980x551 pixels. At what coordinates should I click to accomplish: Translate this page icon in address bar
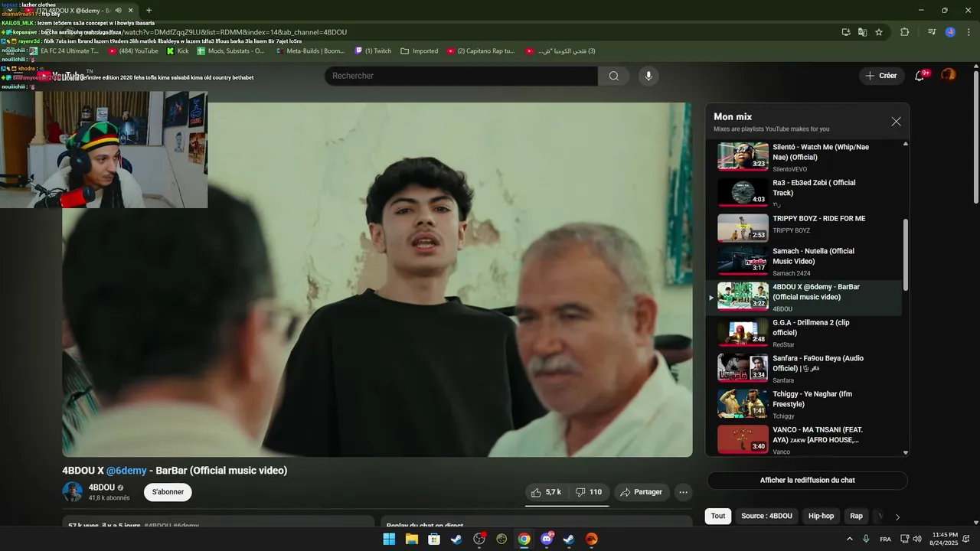862,32
